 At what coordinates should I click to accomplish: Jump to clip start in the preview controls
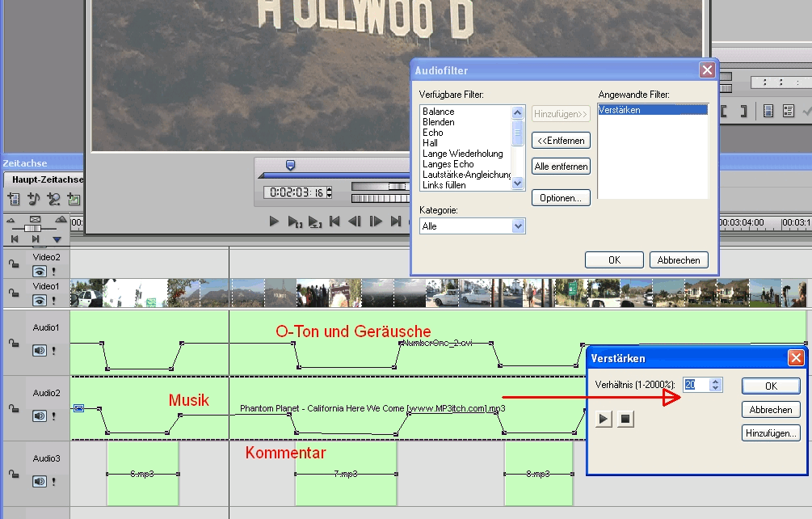334,221
